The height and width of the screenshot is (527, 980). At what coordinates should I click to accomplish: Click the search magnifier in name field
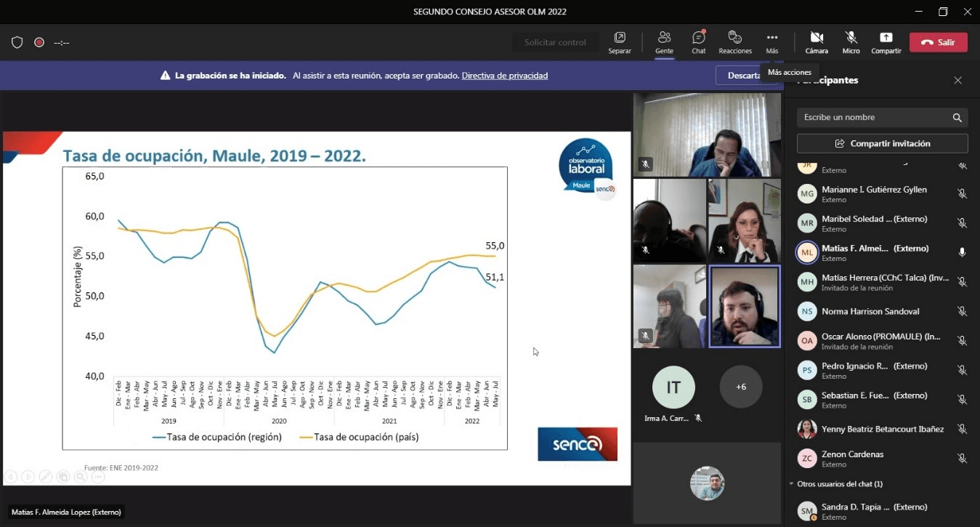click(x=957, y=118)
